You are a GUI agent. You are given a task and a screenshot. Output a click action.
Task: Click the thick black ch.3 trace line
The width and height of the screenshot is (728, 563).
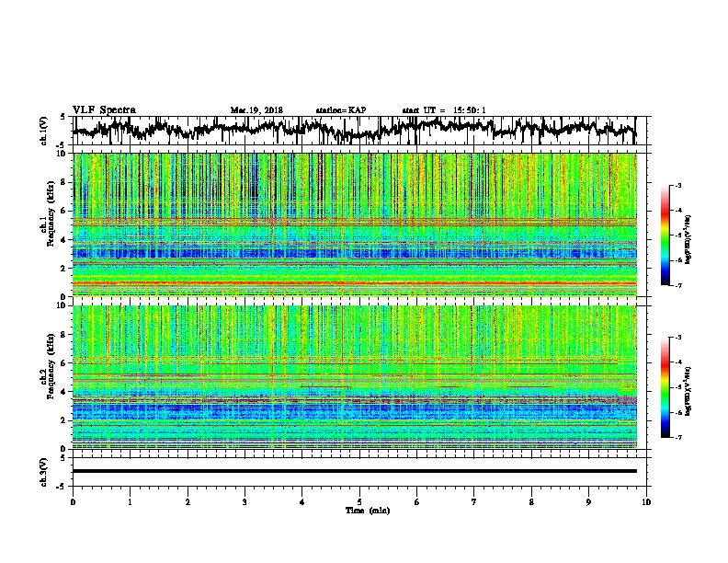355,471
